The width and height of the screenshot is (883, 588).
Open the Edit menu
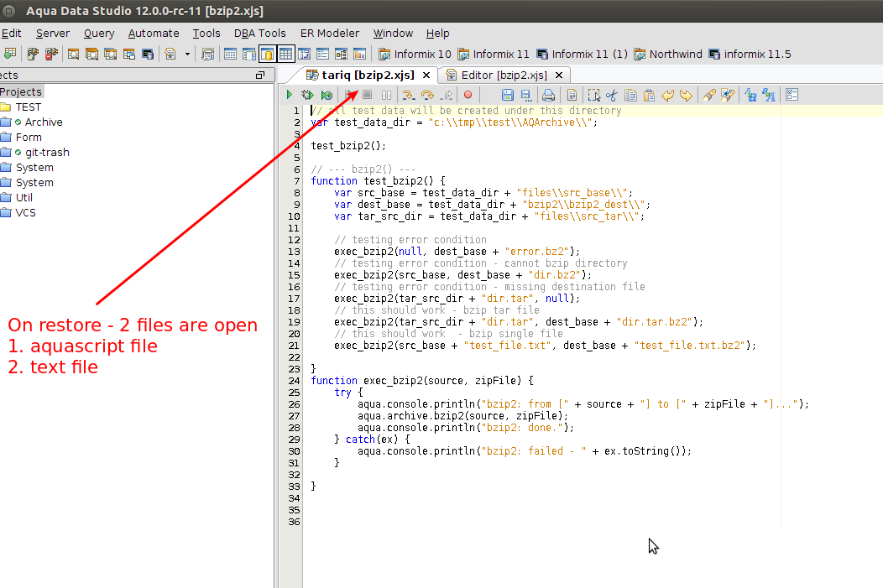pos(11,34)
